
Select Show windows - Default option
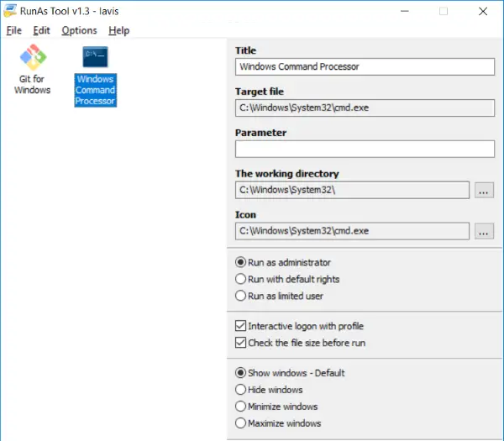click(290, 373)
